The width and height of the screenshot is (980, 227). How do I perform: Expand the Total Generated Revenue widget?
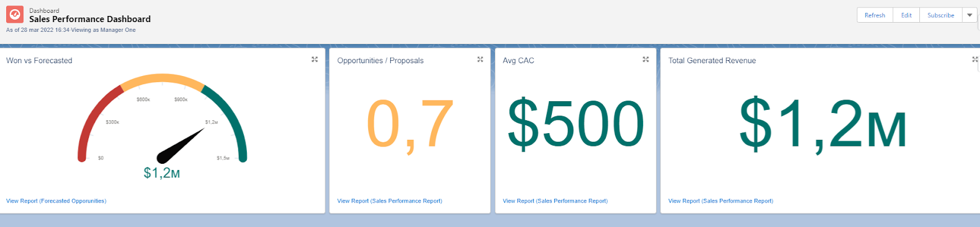(975, 60)
